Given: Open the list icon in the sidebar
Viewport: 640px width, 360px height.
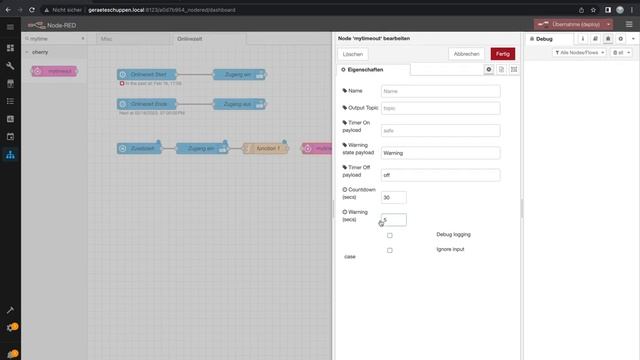Looking at the screenshot, I should tap(10, 101).
